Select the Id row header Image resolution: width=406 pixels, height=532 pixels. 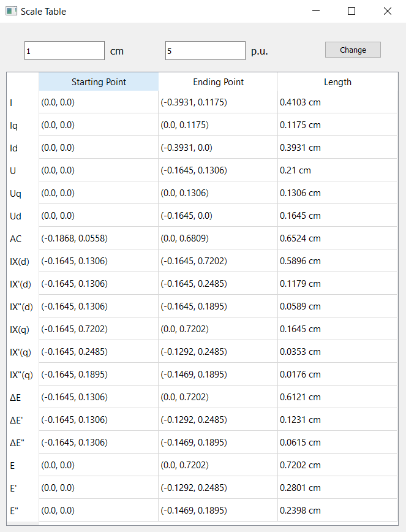click(x=23, y=148)
